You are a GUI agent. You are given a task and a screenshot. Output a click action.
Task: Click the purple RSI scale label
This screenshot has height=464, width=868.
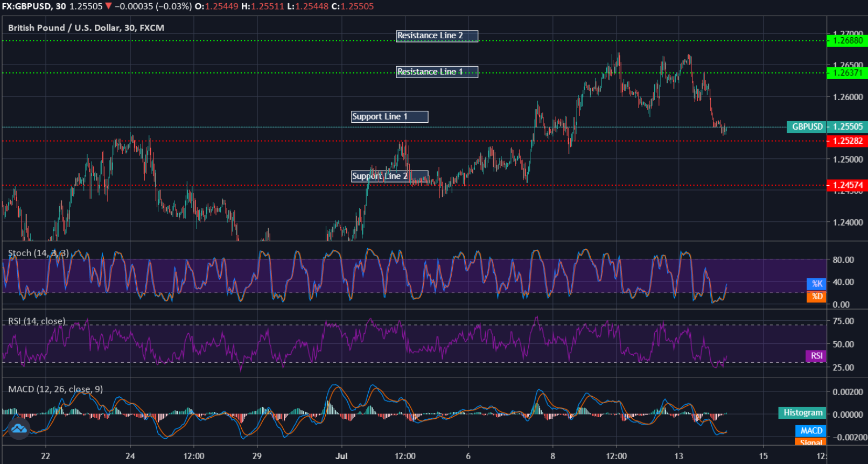click(816, 356)
